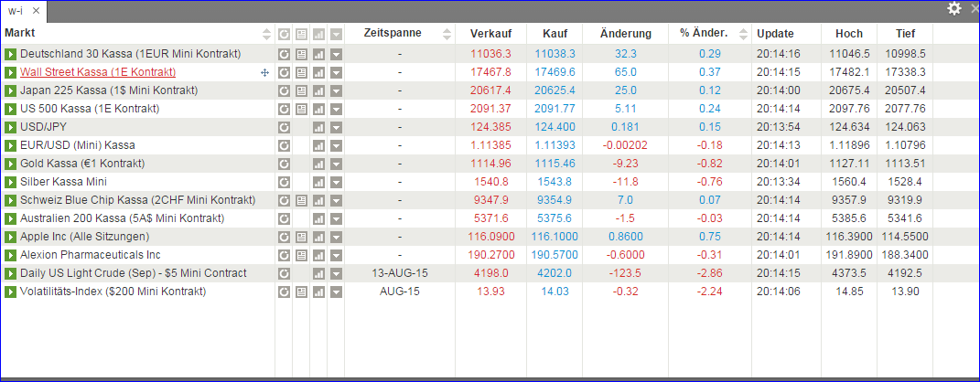
Task: Open Deutschland 30 Kassa market name
Action: point(130,54)
